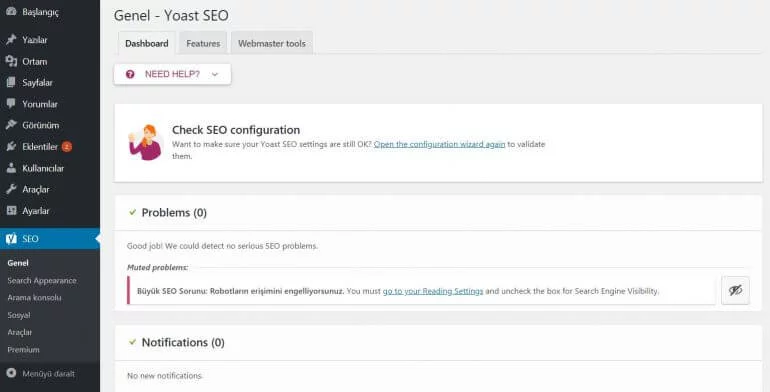Open the Premium submenu
Screen dimensions: 770x392
23,350
